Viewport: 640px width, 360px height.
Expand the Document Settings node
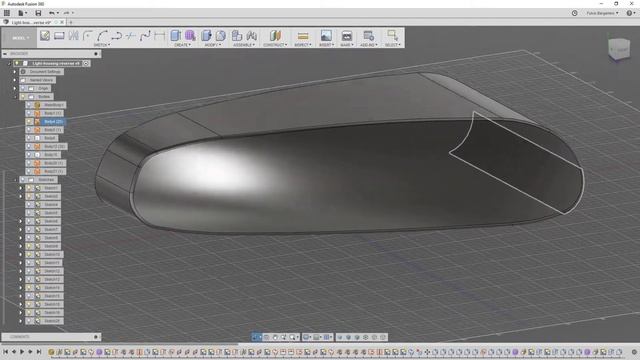15,71
